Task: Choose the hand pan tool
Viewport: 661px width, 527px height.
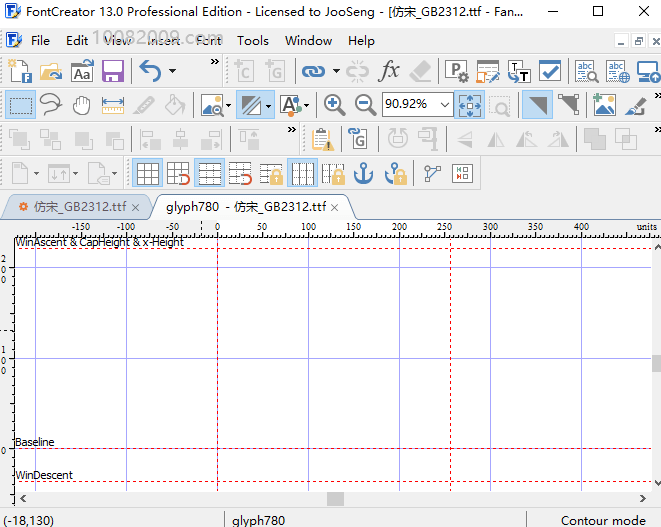Action: coord(81,105)
